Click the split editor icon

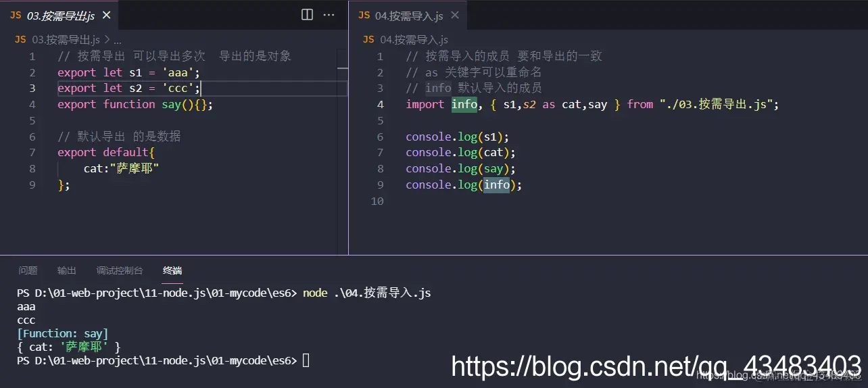(307, 14)
